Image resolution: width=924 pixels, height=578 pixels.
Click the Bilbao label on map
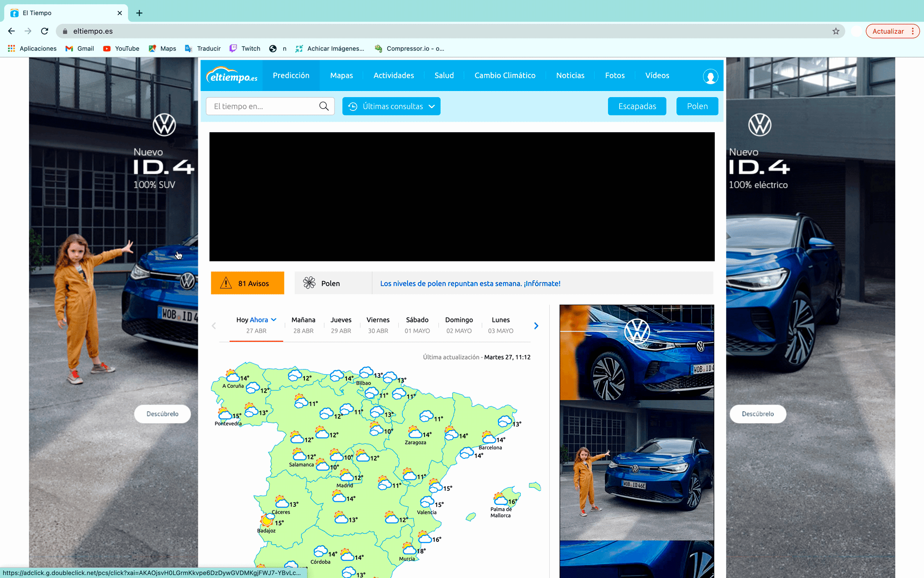click(364, 383)
